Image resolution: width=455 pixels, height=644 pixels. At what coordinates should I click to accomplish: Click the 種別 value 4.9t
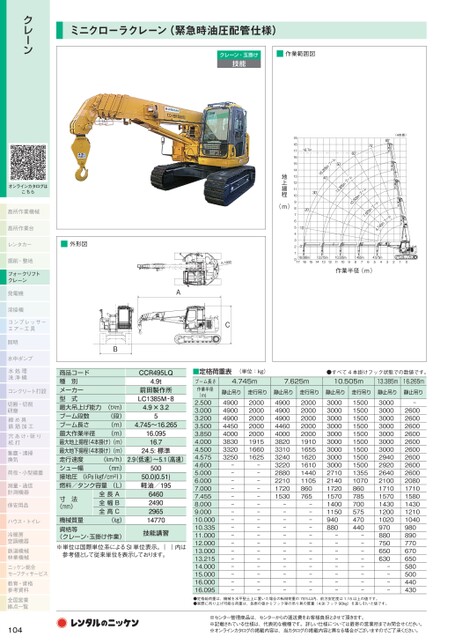(156, 381)
